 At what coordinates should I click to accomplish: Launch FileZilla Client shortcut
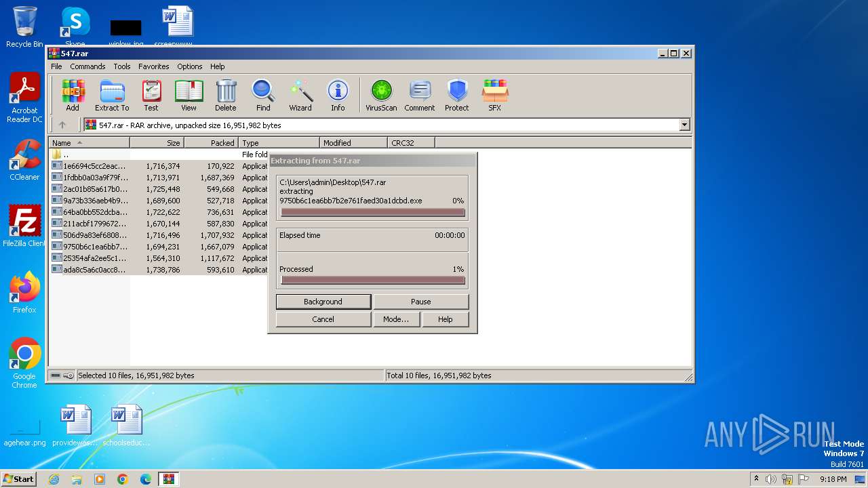24,226
